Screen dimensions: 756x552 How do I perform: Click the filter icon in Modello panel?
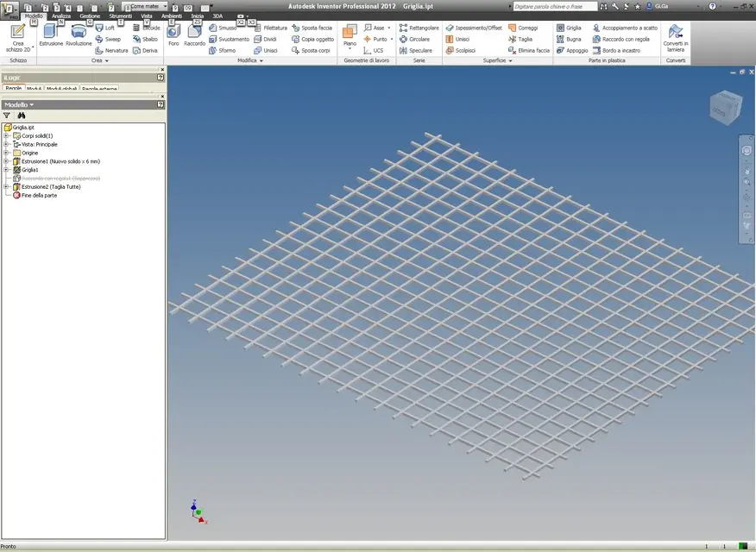[7, 116]
